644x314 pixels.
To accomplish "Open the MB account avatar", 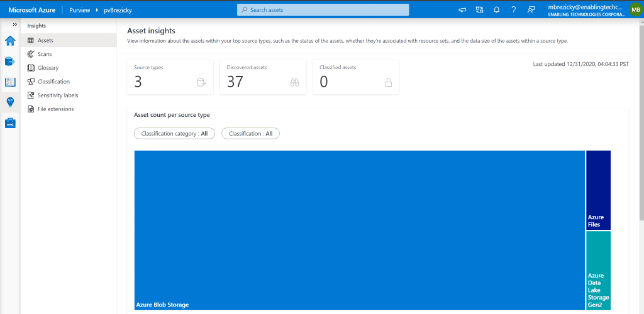I will pos(635,10).
